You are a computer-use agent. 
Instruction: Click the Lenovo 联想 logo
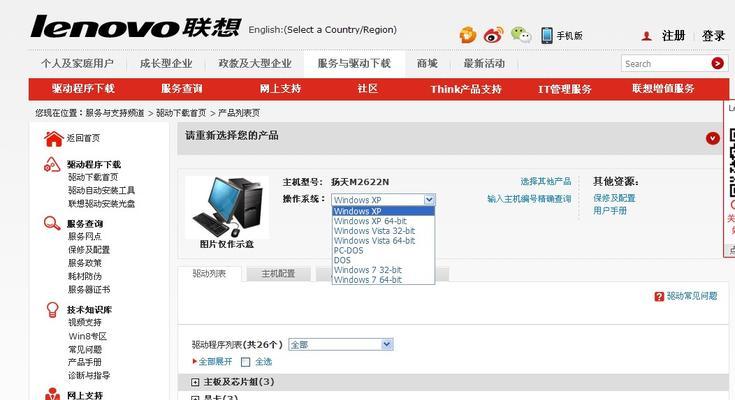click(136, 27)
